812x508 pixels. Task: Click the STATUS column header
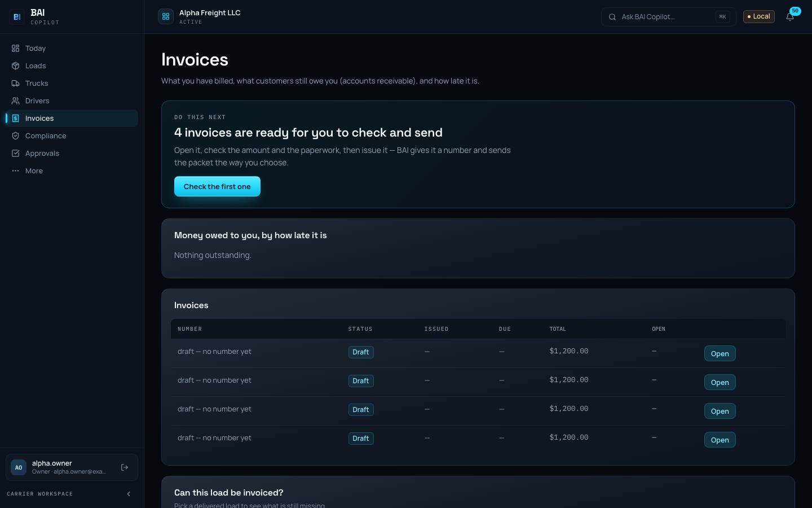360,329
